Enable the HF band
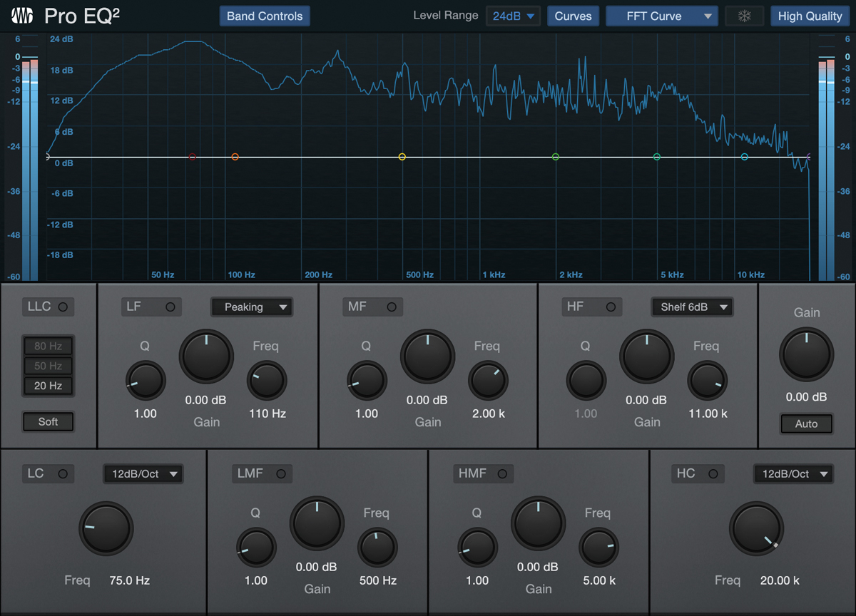This screenshot has height=616, width=856. coord(611,307)
